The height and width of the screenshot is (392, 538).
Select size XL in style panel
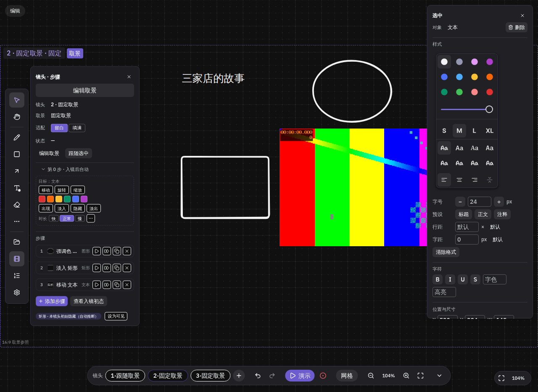[490, 131]
